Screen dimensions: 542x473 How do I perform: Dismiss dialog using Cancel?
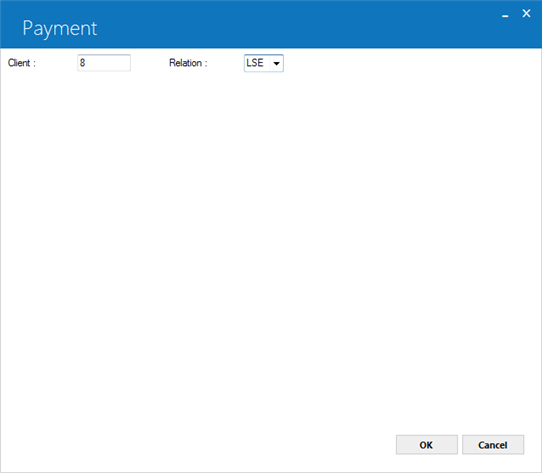pos(493,445)
